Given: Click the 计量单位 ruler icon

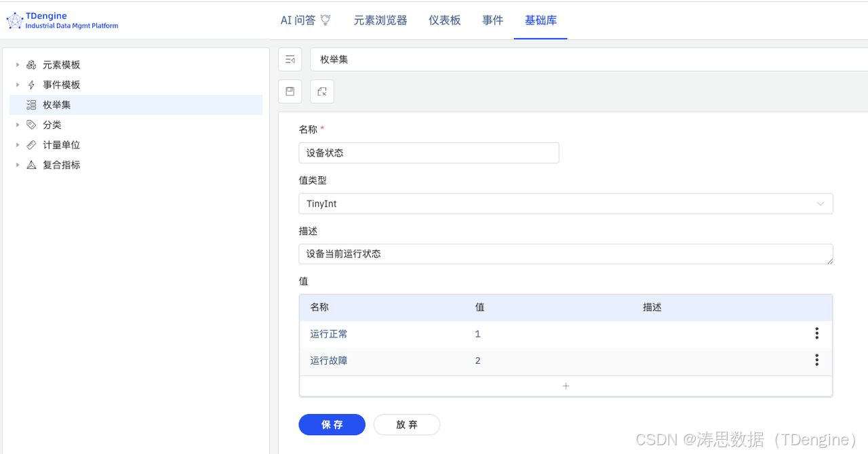Looking at the screenshot, I should point(31,145).
